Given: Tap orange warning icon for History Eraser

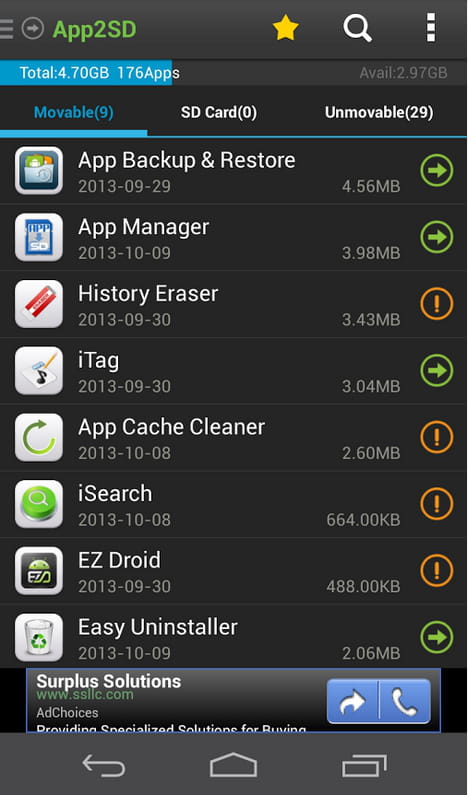Looking at the screenshot, I should click(437, 304).
